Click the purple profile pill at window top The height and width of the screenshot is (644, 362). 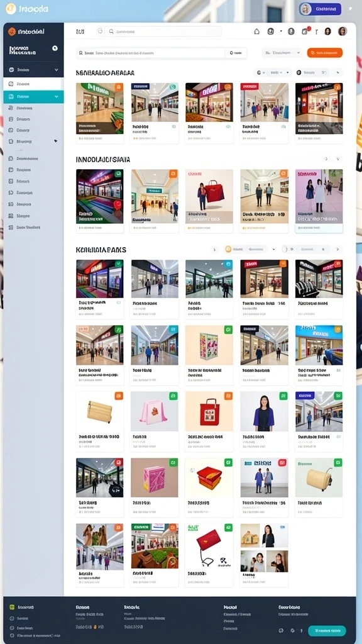(x=320, y=9)
